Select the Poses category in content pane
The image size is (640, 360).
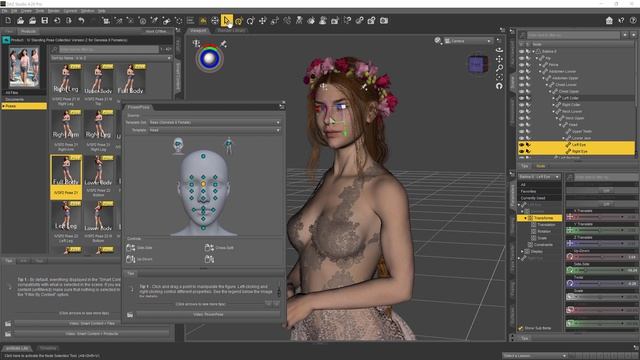(24, 106)
